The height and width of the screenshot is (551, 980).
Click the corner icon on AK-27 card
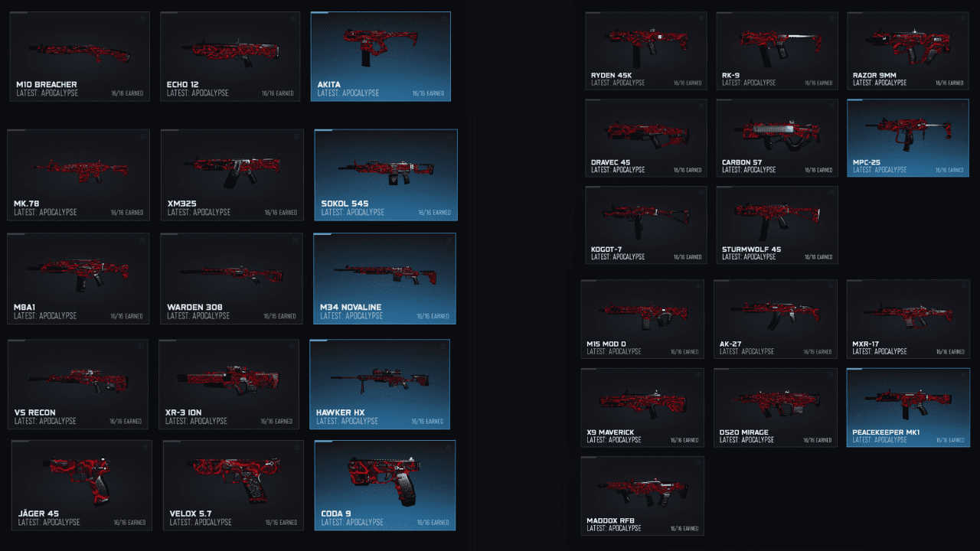(829, 286)
